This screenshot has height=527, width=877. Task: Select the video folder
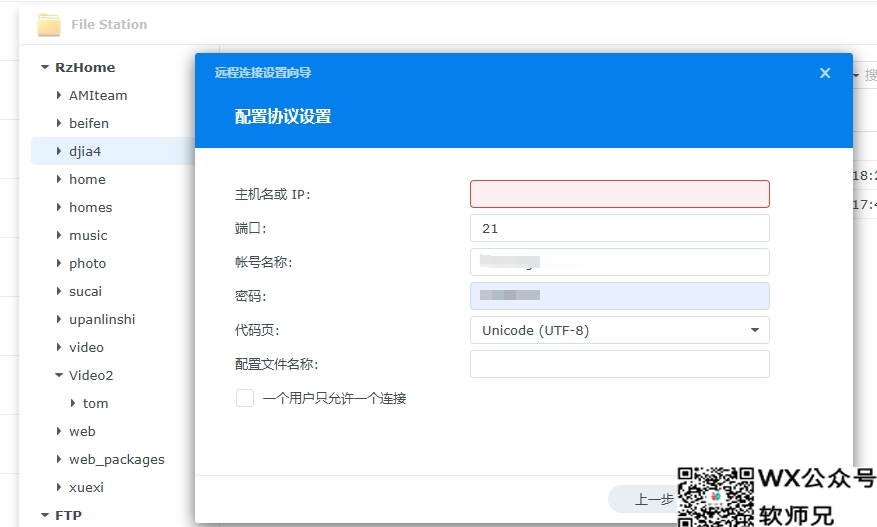coord(86,347)
